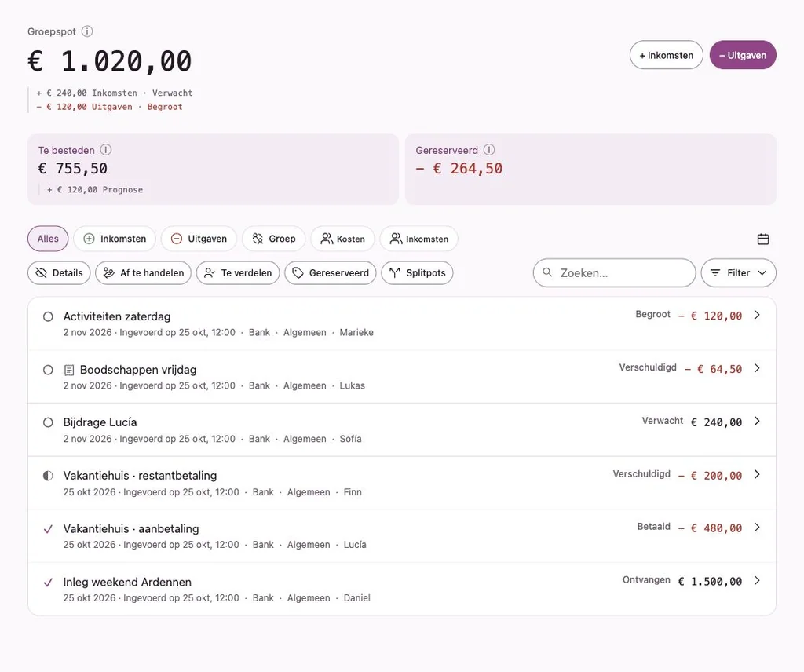Click the Gereserveerd amount − € 264,50

(x=459, y=168)
